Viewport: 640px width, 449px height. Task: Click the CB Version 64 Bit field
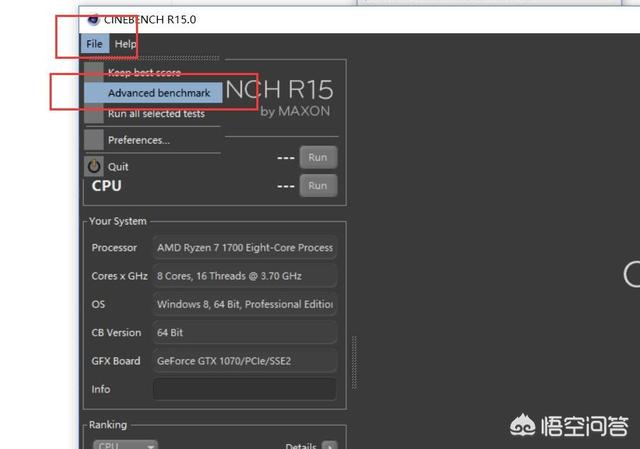point(245,332)
